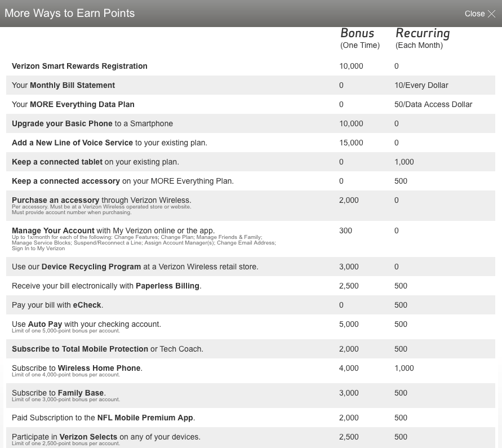Click Keep a connected tablet row text
The height and width of the screenshot is (448, 502).
[x=95, y=162]
